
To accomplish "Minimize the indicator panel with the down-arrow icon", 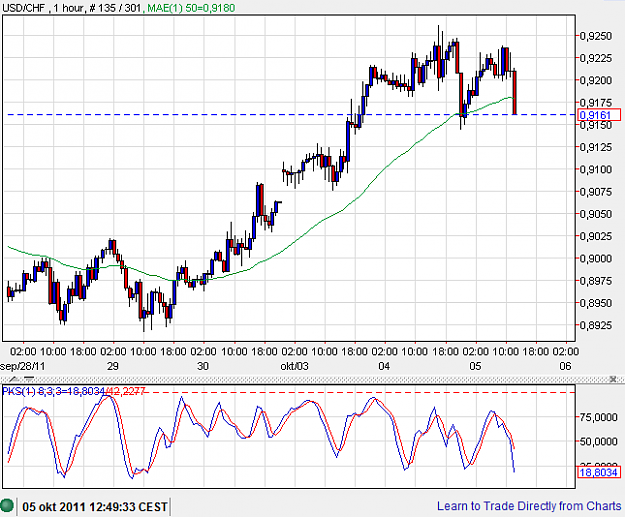I will (x=29, y=379).
